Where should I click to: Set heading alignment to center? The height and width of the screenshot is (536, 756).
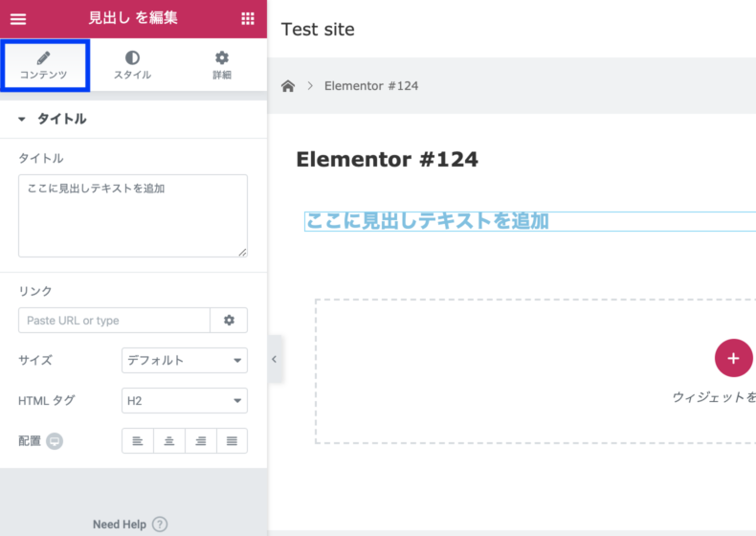pyautogui.click(x=169, y=441)
